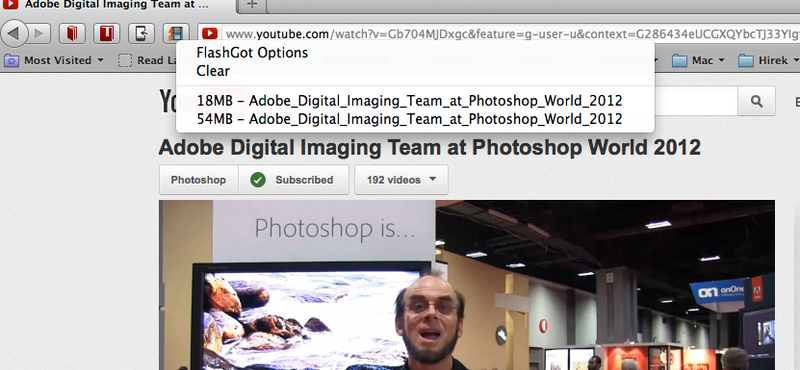This screenshot has width=800, height=370.
Task: Expand the 192 videos dropdown
Action: click(402, 180)
